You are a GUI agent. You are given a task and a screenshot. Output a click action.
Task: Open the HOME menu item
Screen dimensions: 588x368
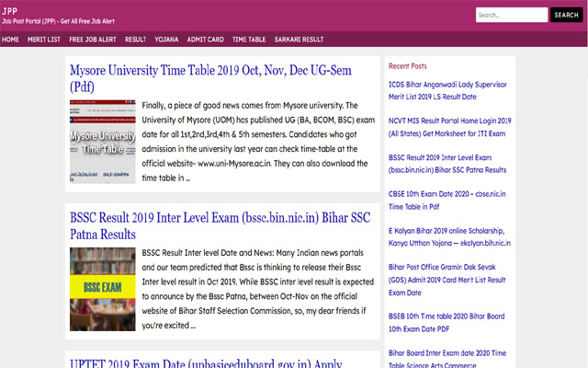10,40
